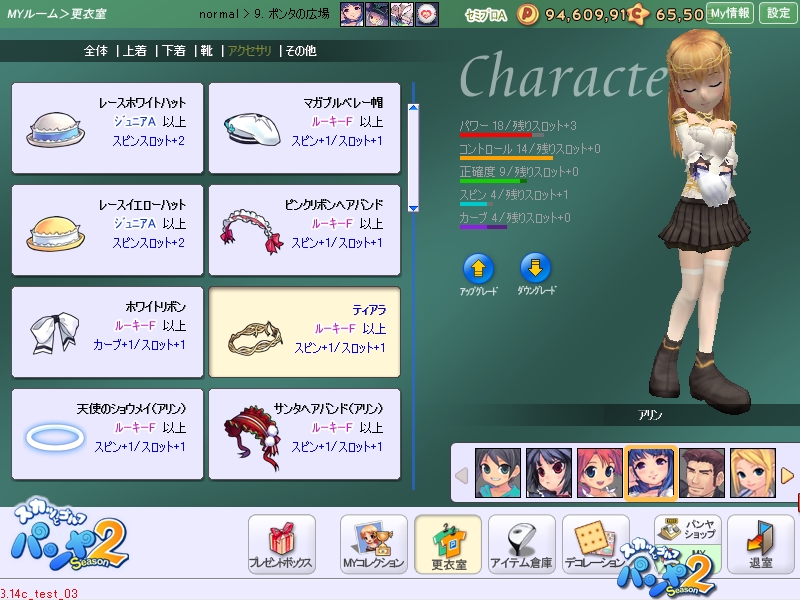Select the Lace White Hat item

tap(106, 128)
